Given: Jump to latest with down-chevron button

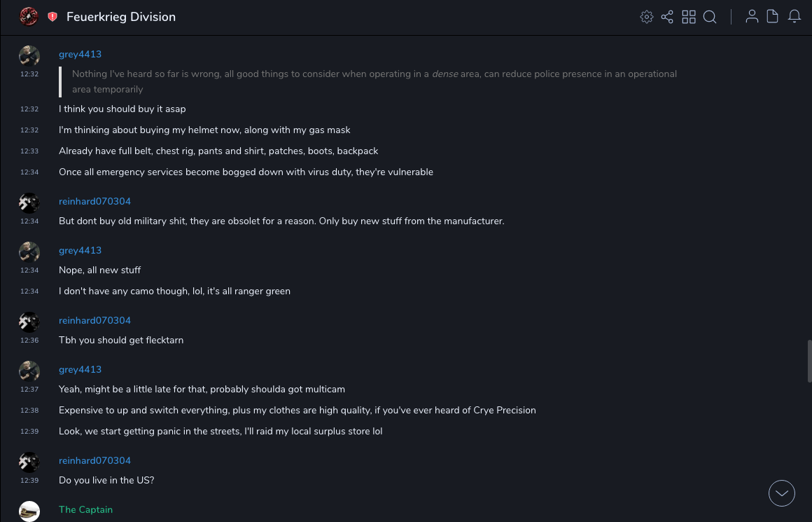Looking at the screenshot, I should pos(782,493).
